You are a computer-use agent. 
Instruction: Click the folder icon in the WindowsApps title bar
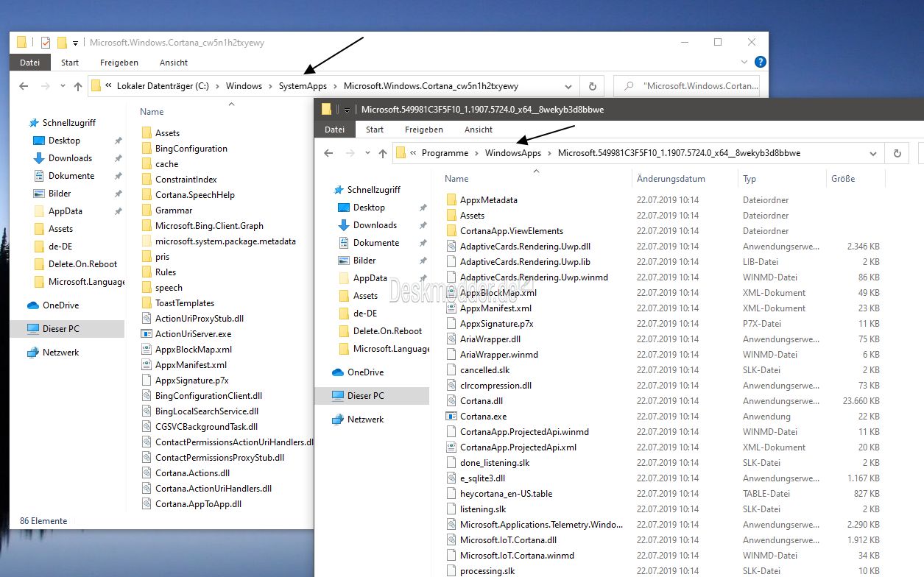[326, 110]
